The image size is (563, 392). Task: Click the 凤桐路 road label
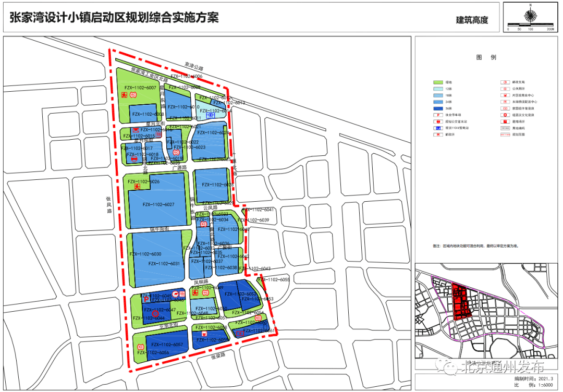coord(201,283)
